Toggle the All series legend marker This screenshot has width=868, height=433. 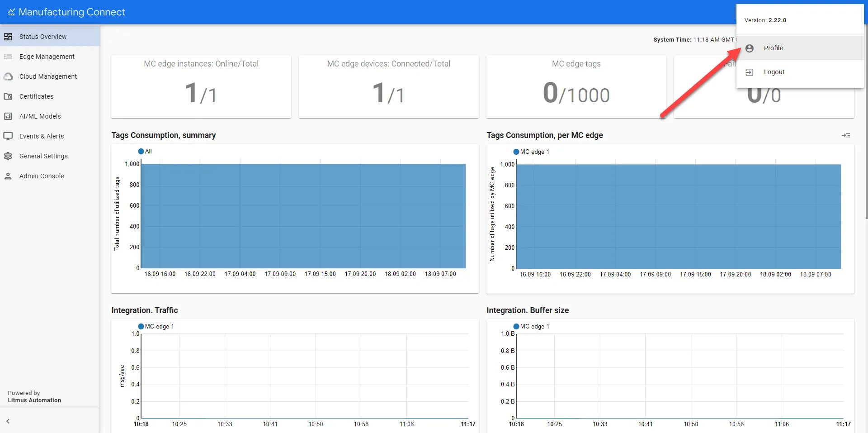point(141,152)
